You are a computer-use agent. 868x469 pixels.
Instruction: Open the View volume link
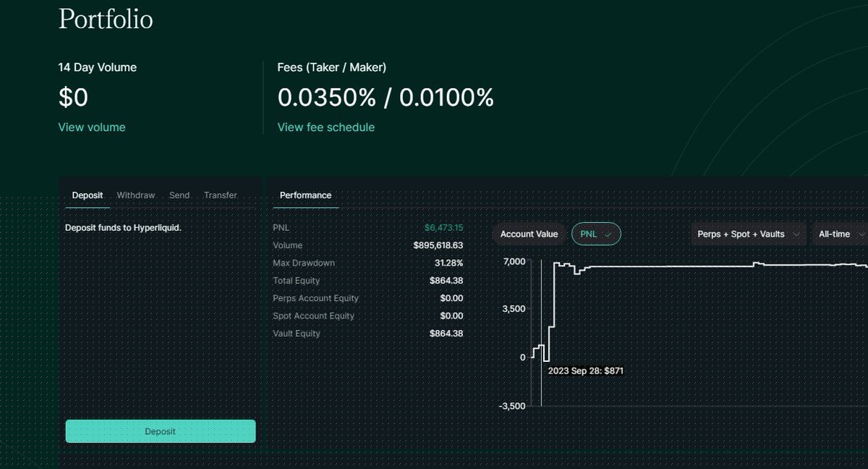click(92, 127)
